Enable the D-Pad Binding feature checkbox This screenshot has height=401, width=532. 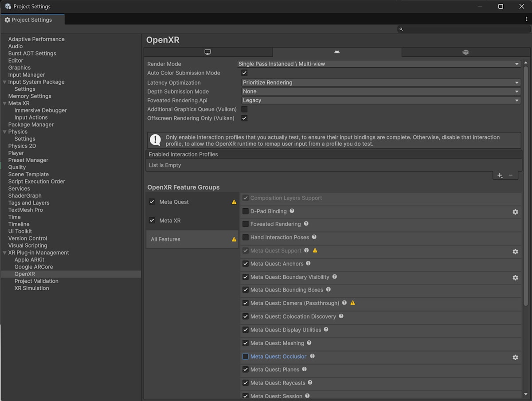(x=246, y=211)
